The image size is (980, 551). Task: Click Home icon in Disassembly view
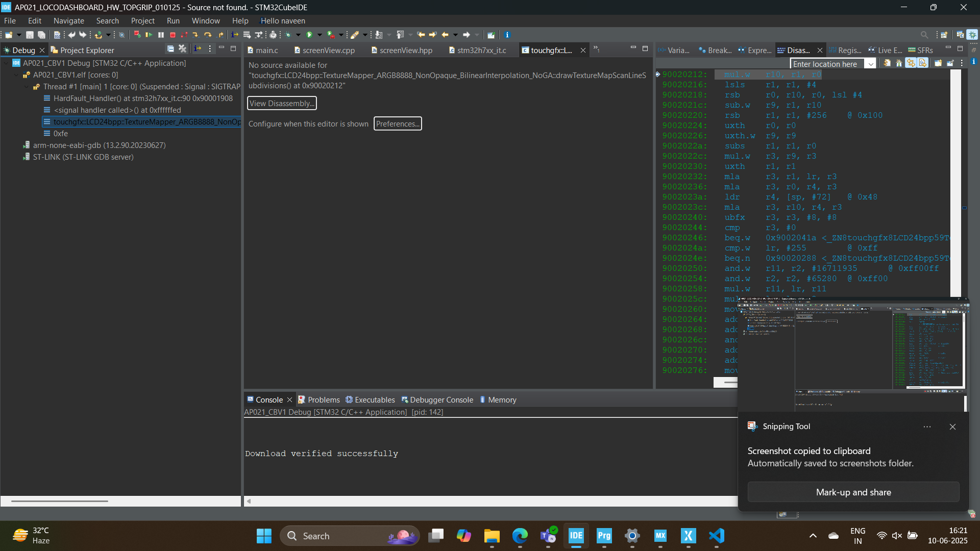pos(899,63)
